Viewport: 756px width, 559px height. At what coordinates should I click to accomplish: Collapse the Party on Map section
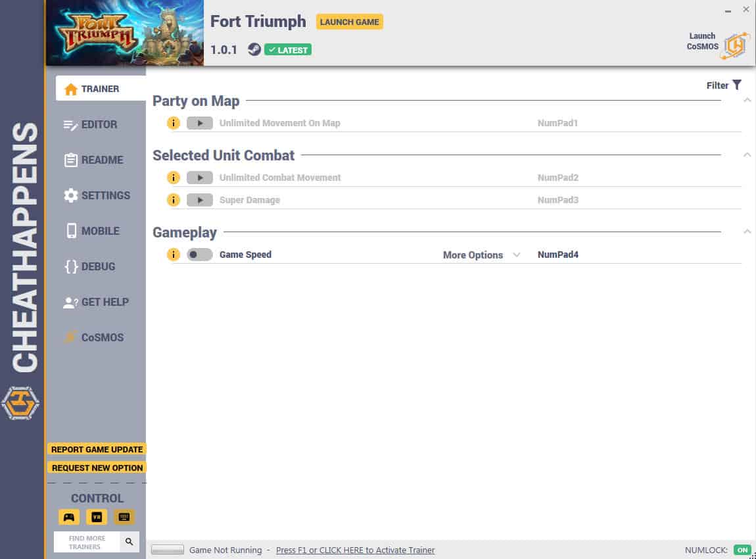[747, 101]
